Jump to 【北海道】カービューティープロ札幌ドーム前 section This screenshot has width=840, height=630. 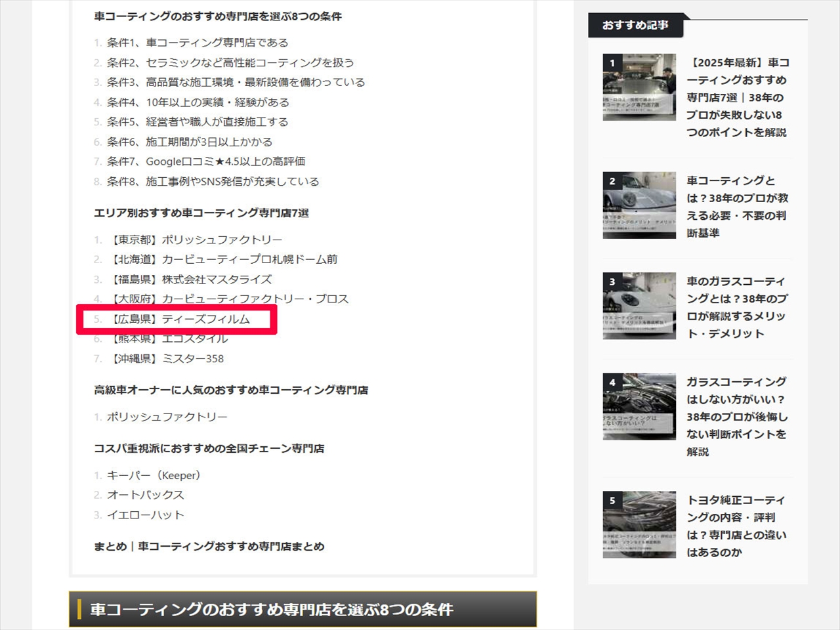(223, 259)
